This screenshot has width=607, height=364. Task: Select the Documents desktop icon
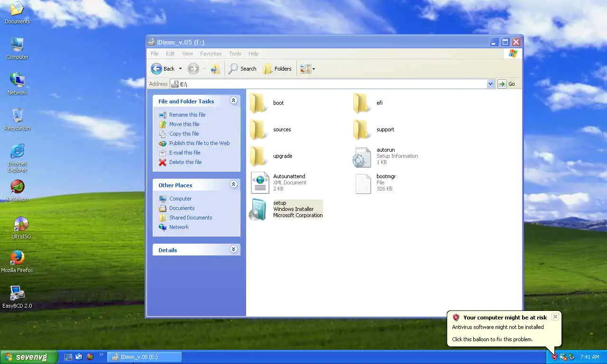[18, 13]
